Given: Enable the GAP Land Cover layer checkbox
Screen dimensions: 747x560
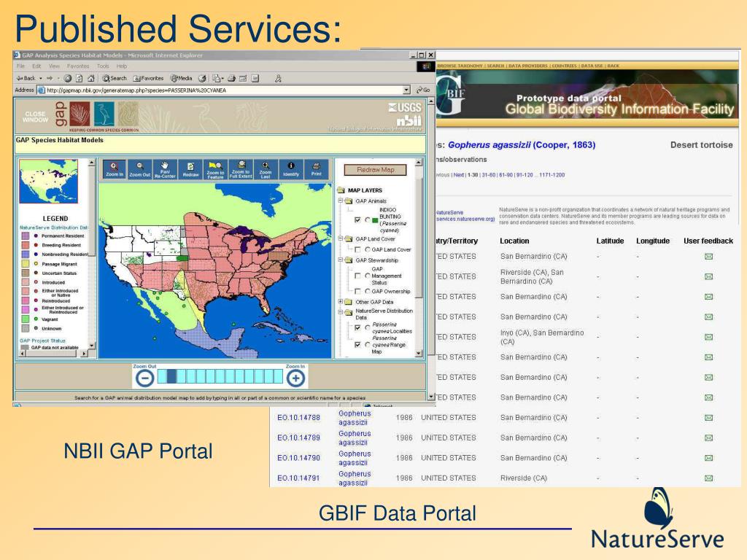Looking at the screenshot, I should tap(357, 249).
